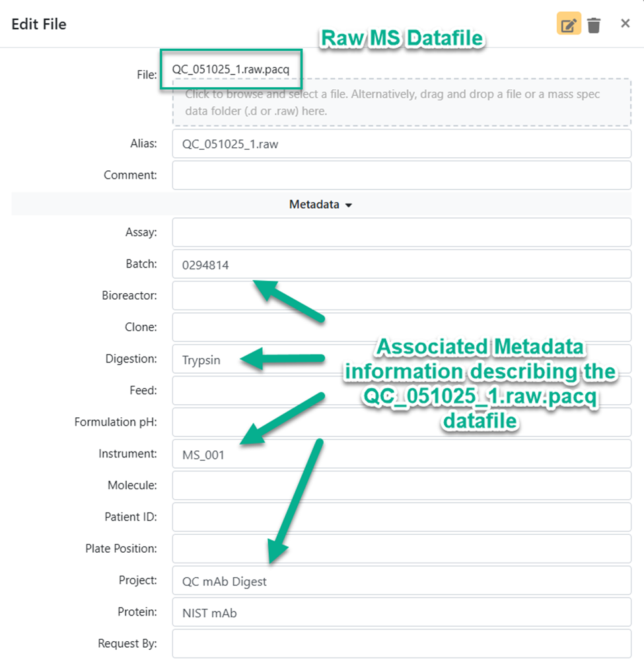Edit the Instrument field MS_001

pos(402,454)
